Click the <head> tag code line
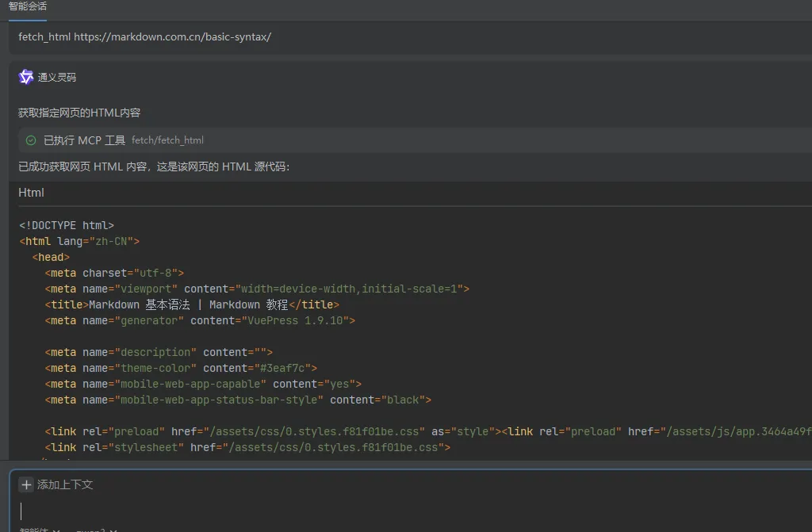812x532 pixels. [x=51, y=258]
